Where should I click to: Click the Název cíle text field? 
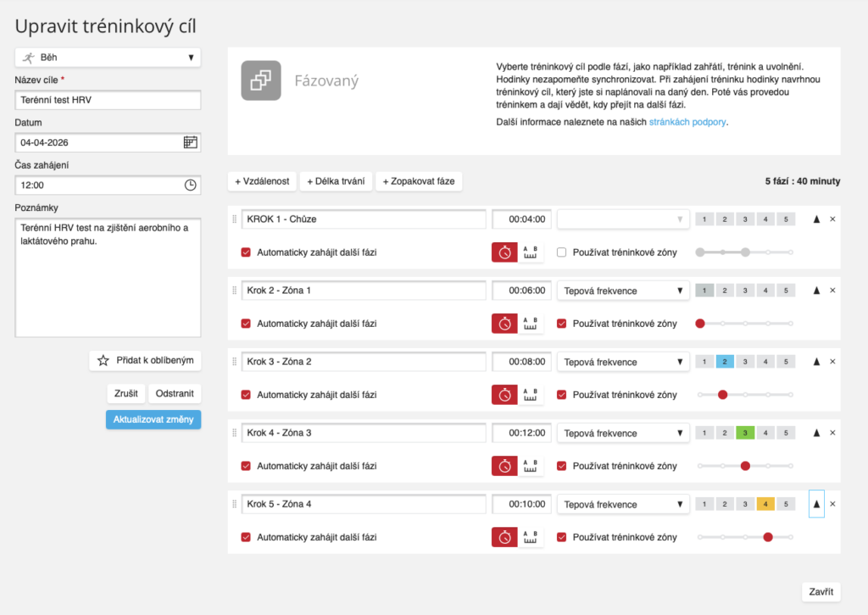click(x=108, y=100)
